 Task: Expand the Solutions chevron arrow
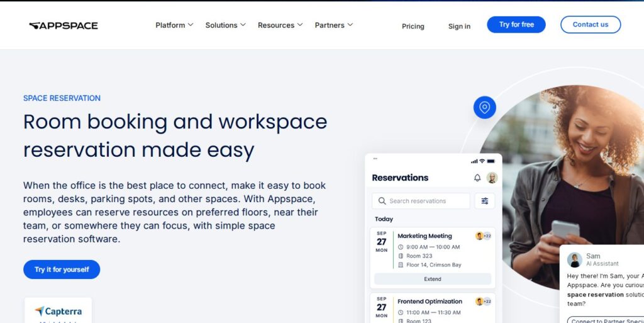pyautogui.click(x=243, y=25)
